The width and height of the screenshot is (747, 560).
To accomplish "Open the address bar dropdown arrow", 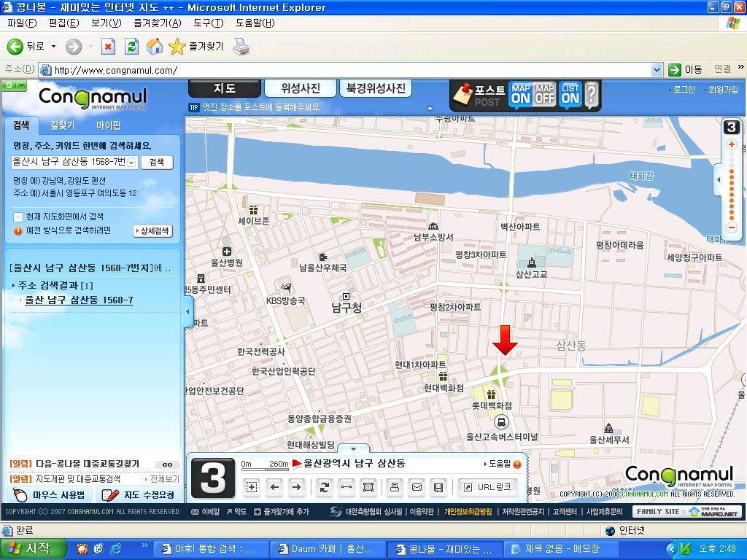I will (x=657, y=70).
